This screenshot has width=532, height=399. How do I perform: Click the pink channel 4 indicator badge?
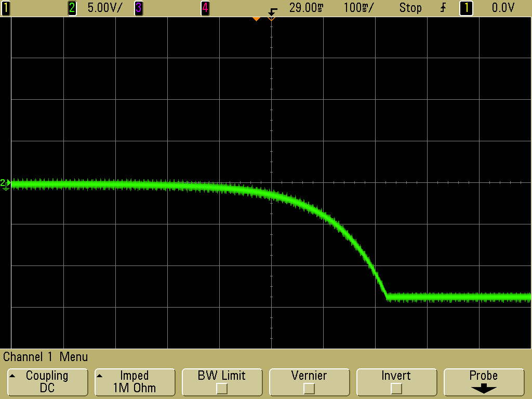[205, 8]
